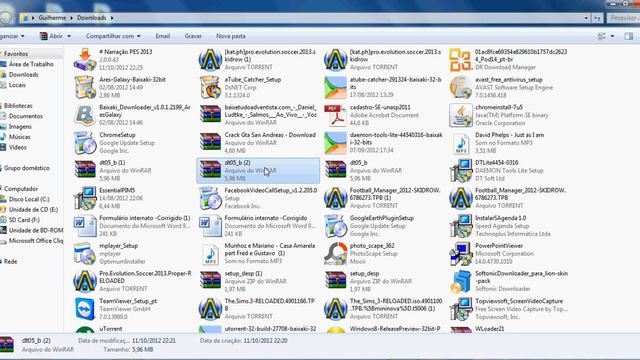
Task: Select Formulário internato -Corrigido (1) Word icon
Action: tap(85, 226)
